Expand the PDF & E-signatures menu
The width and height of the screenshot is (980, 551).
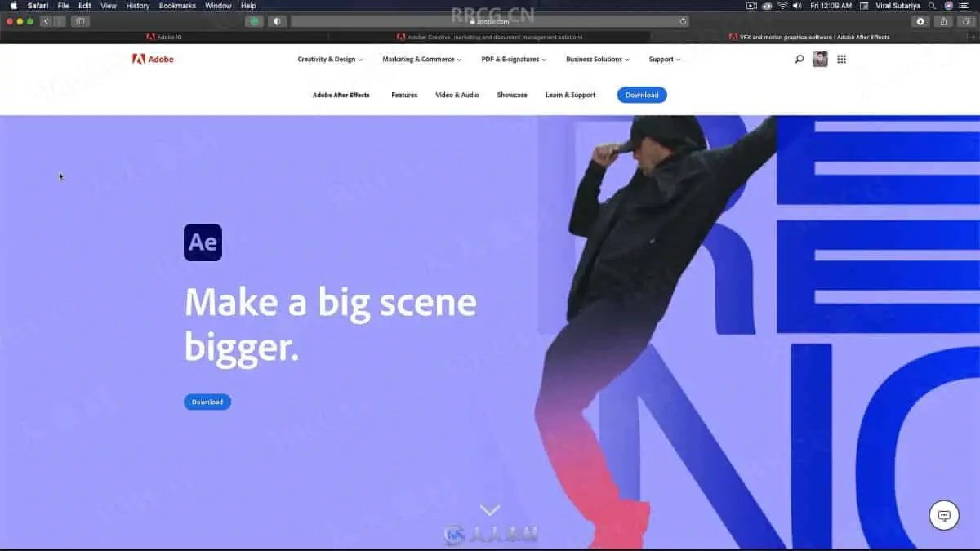click(514, 59)
